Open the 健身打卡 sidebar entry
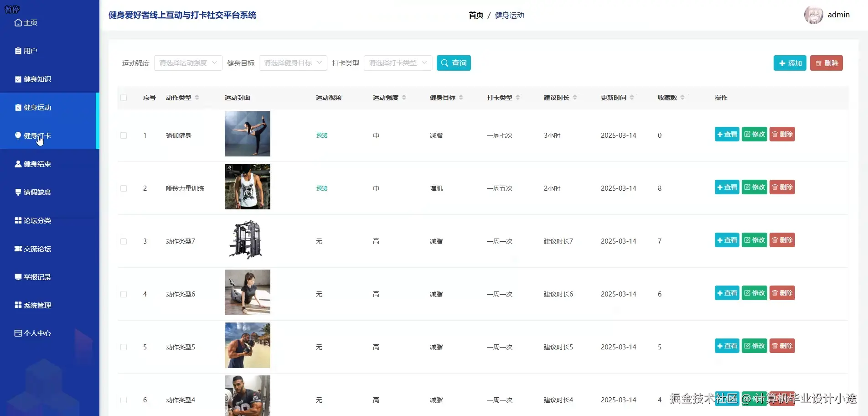868x416 pixels. tap(36, 135)
